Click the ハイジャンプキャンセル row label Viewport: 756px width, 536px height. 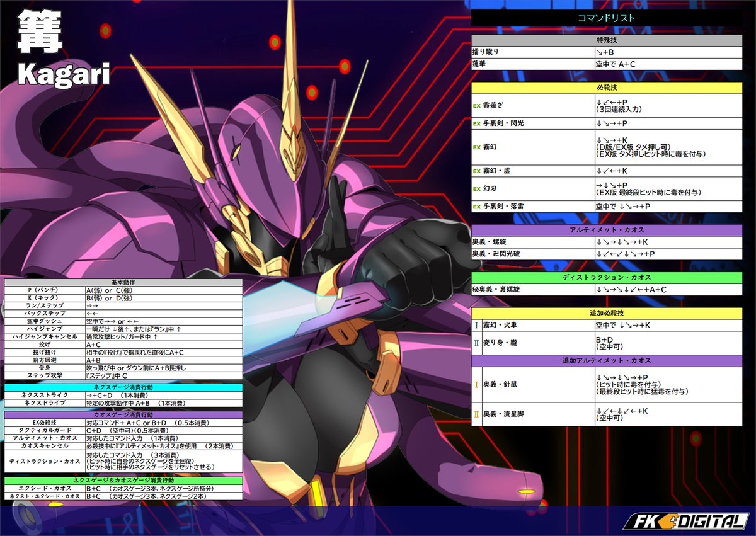click(x=45, y=337)
